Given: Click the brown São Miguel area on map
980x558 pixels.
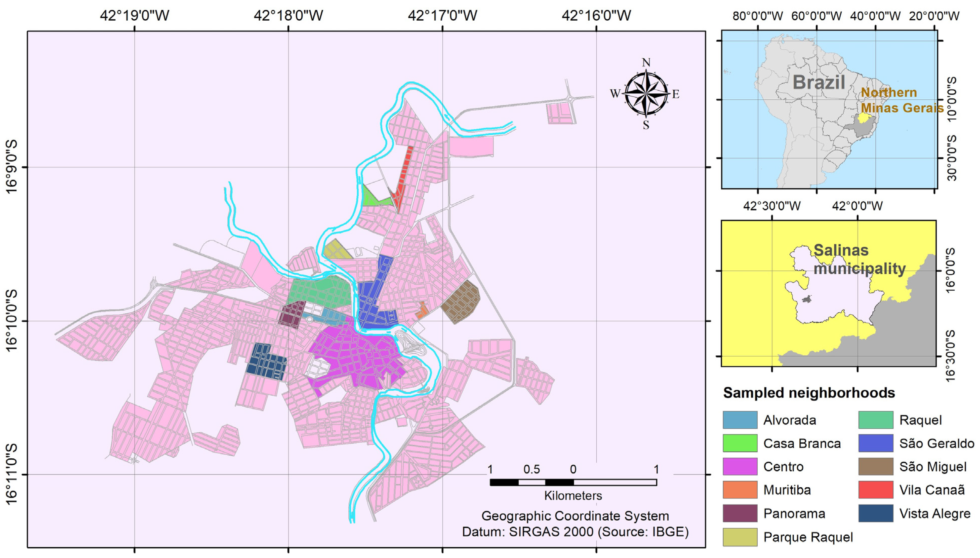Looking at the screenshot, I should pyautogui.click(x=462, y=302).
